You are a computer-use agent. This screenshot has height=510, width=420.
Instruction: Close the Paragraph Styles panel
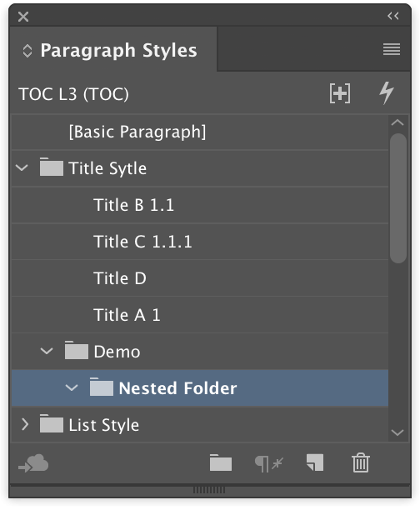point(23,17)
